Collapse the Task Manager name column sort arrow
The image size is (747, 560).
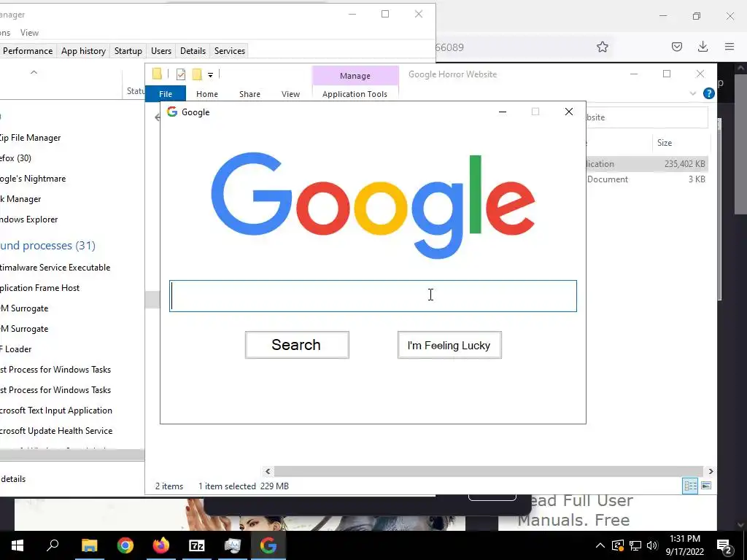[34, 72]
